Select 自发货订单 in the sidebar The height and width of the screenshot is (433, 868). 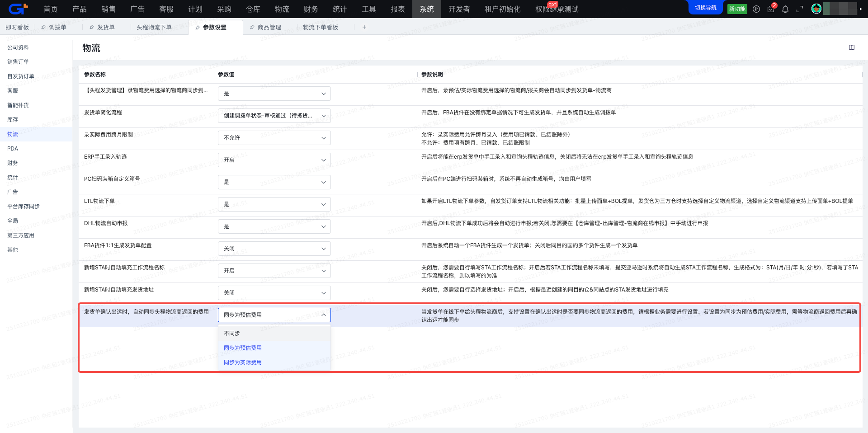[x=36, y=76]
